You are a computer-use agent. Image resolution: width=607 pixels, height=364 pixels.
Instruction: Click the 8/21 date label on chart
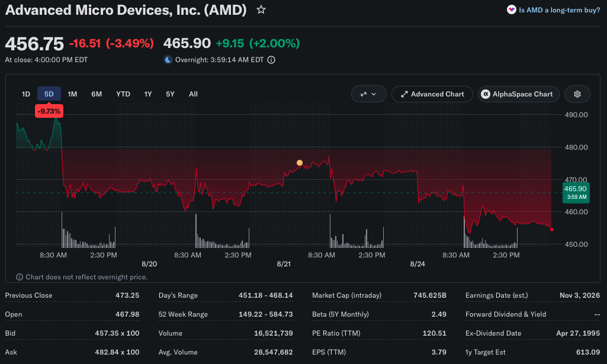[284, 264]
